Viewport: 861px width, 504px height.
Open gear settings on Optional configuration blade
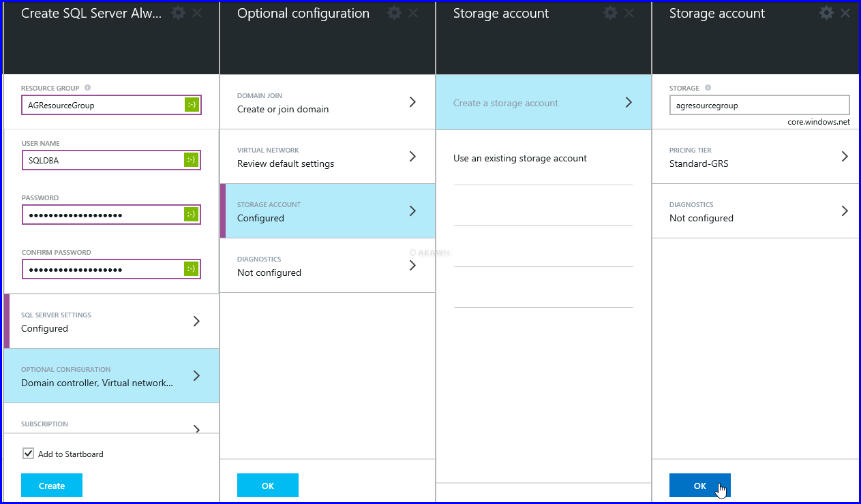pyautogui.click(x=394, y=13)
